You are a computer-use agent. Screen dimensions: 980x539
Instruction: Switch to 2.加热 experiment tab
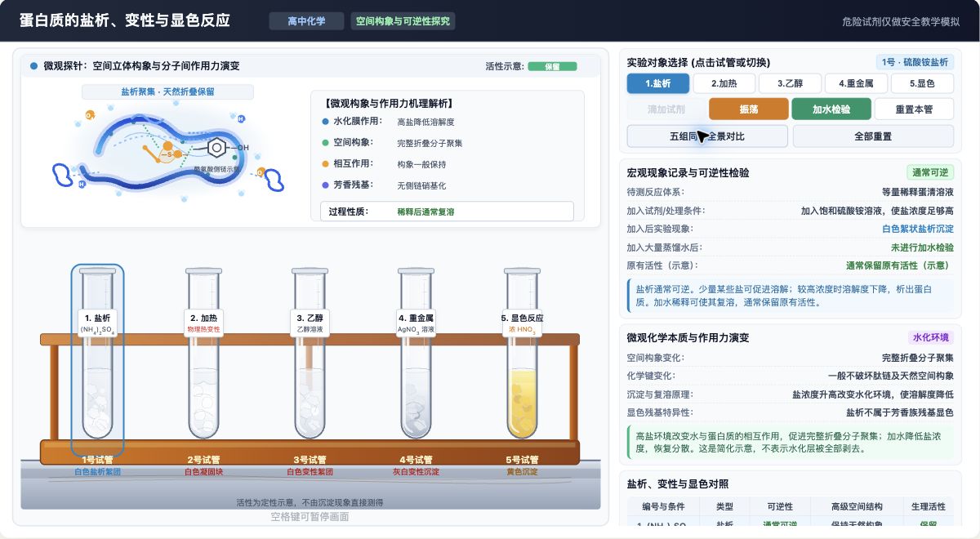(x=724, y=83)
